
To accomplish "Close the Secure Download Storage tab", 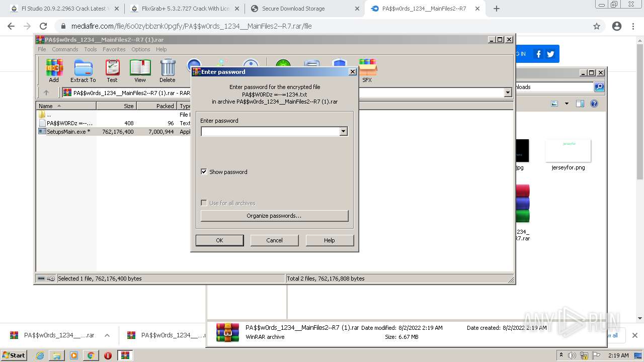I will click(357, 9).
